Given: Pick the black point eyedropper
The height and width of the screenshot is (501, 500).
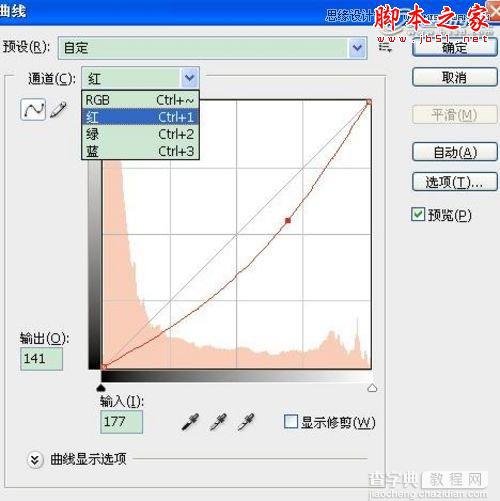Looking at the screenshot, I should click(x=190, y=422).
